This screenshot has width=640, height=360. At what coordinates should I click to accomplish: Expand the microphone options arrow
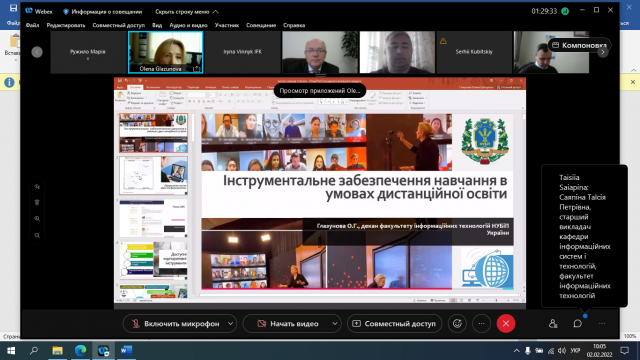pos(231,324)
